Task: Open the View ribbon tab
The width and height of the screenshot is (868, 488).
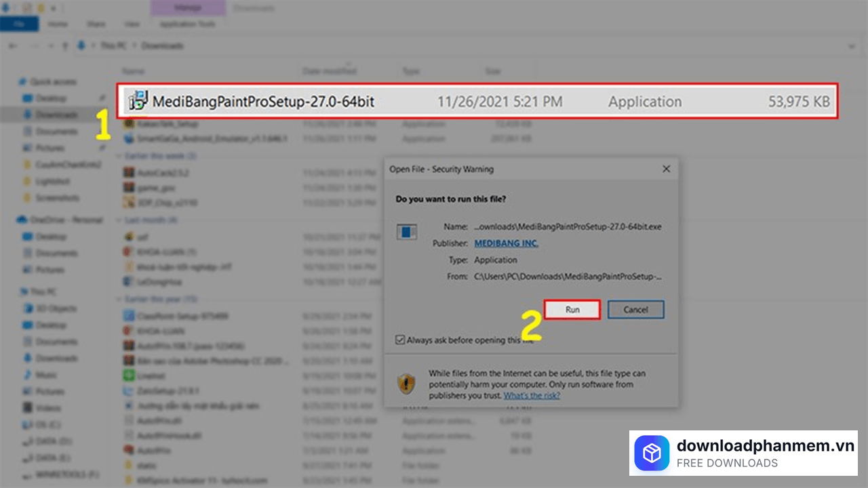Action: 133,24
